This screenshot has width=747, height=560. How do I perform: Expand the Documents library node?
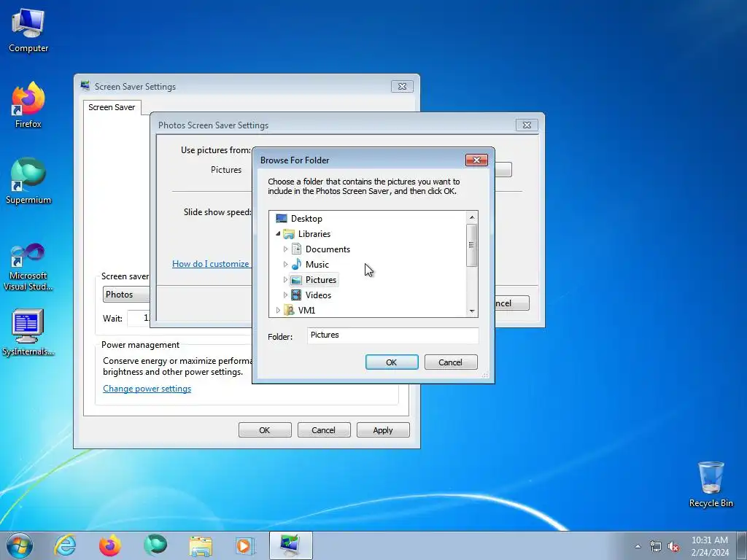coord(285,249)
